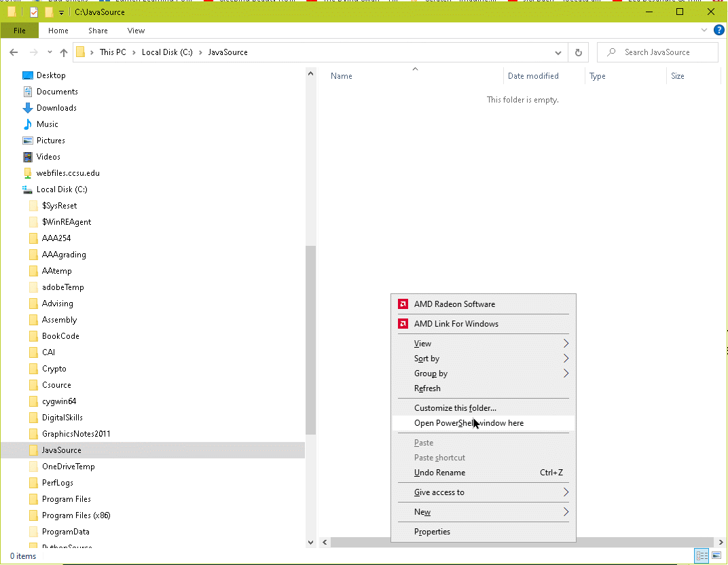
Task: Switch to Details view layout icon
Action: tap(702, 555)
